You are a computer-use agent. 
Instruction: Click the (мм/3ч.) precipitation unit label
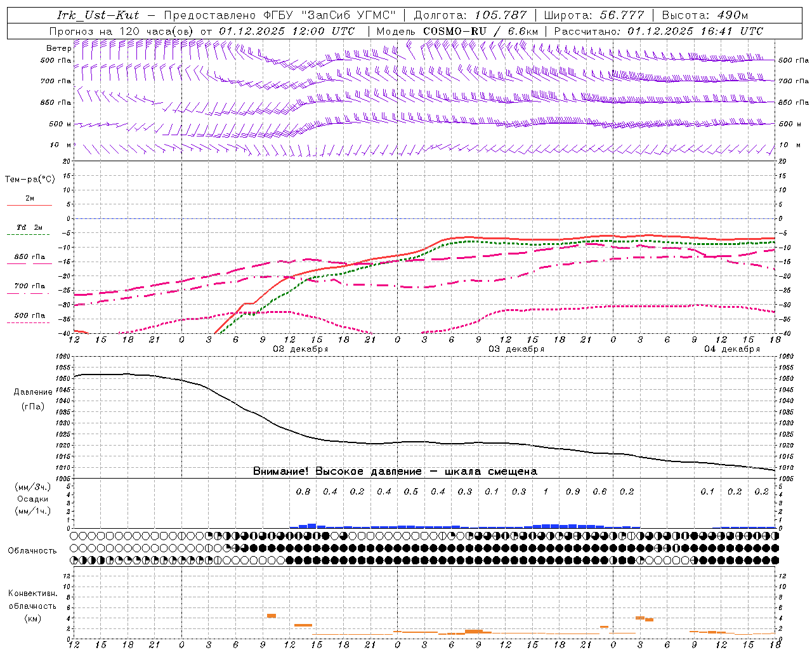tap(33, 487)
